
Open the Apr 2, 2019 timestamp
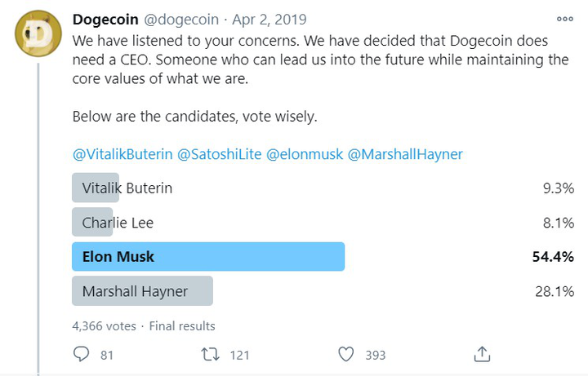pos(269,20)
